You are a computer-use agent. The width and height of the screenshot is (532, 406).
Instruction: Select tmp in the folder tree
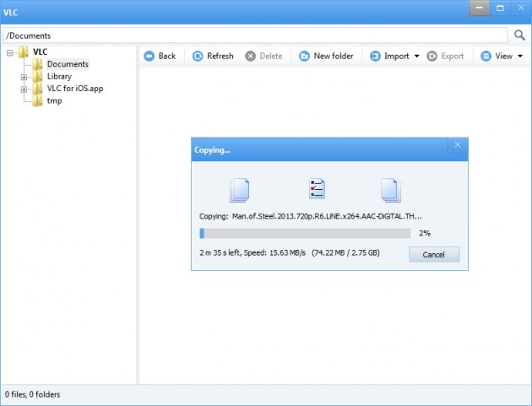(x=55, y=100)
